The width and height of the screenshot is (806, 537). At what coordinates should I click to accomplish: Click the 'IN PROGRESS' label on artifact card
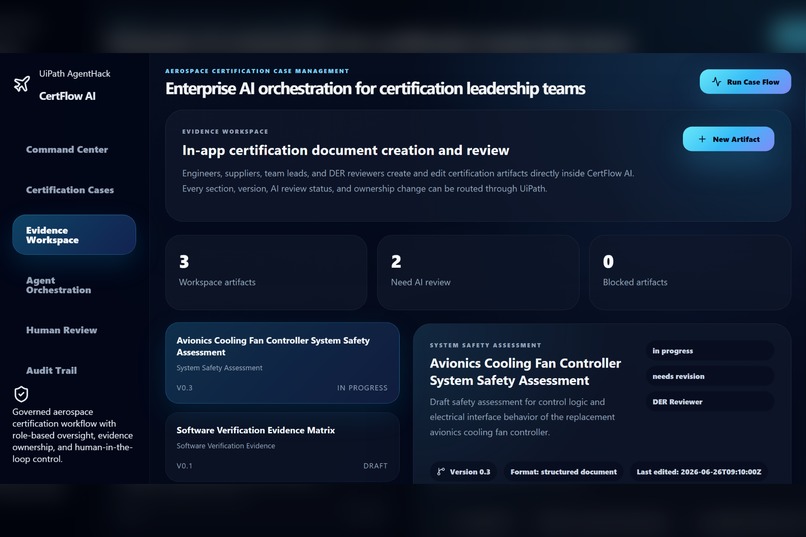(x=362, y=388)
